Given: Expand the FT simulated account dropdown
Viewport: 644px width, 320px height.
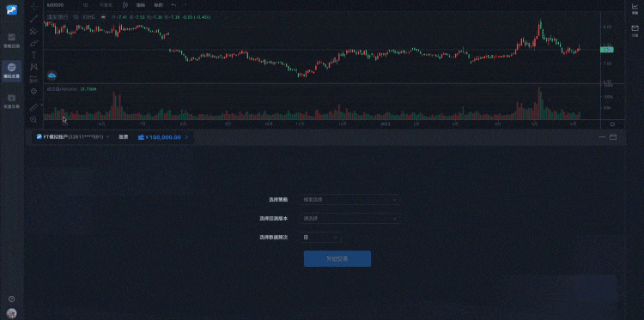Looking at the screenshot, I should tap(73, 137).
